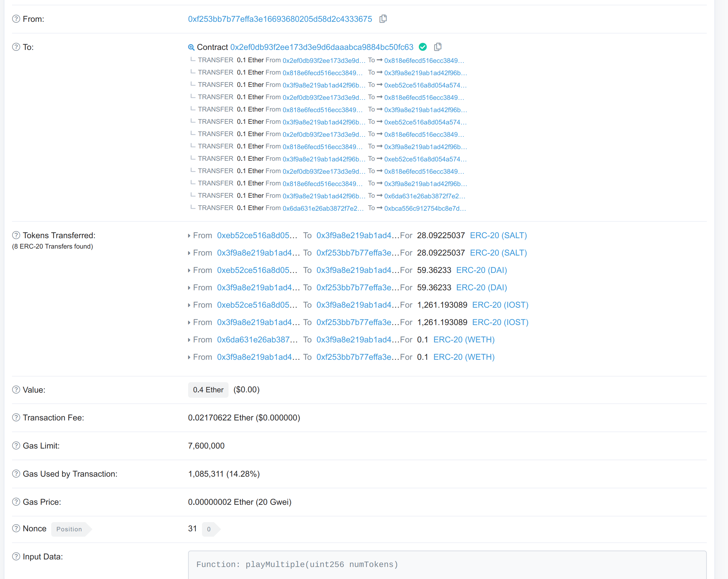Viewport: 728px width, 579px height.
Task: Click the magnifier icon beside Contract
Action: pyautogui.click(x=191, y=47)
